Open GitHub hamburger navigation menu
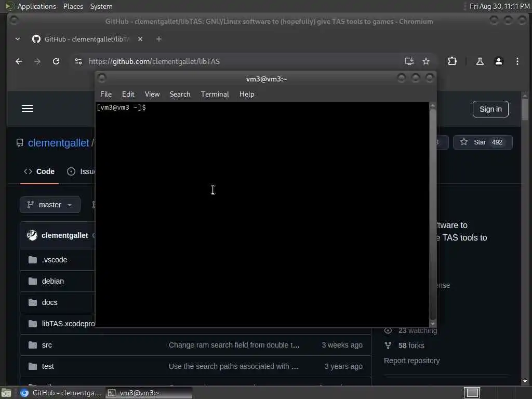 pos(28,109)
